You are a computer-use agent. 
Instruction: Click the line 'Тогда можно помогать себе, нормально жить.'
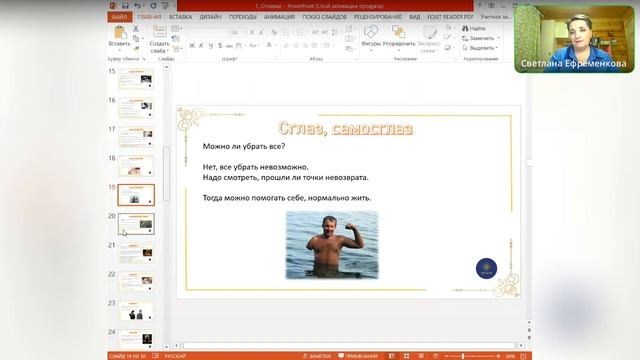(287, 198)
